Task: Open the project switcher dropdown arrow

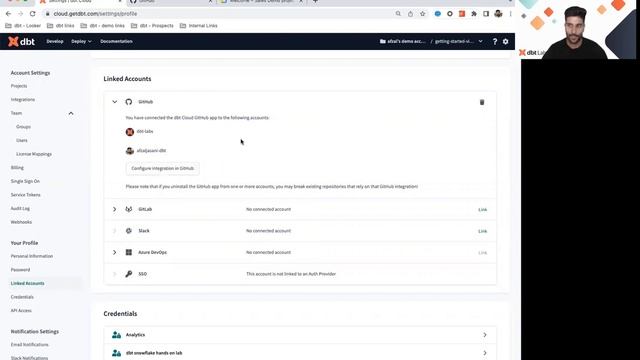Action: point(480,41)
